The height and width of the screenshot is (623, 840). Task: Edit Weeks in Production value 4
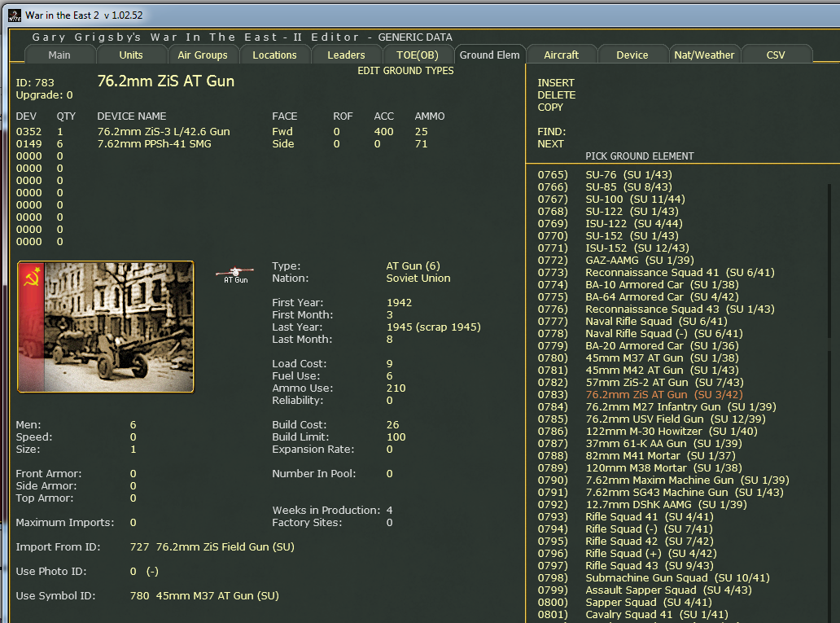pyautogui.click(x=389, y=511)
